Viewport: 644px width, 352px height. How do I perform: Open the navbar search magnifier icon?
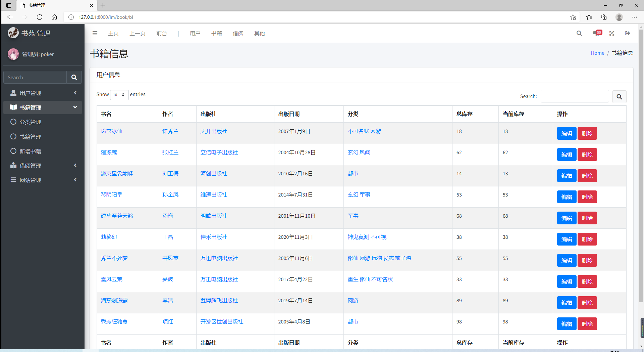coord(579,33)
